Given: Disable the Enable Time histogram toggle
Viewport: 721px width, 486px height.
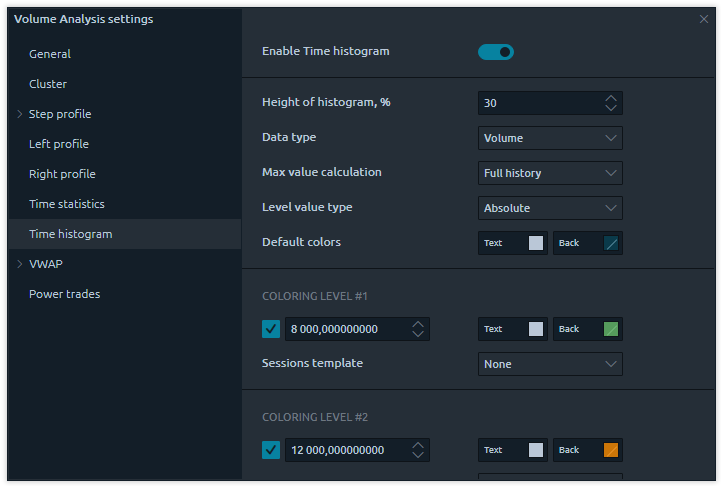Looking at the screenshot, I should (x=495, y=52).
